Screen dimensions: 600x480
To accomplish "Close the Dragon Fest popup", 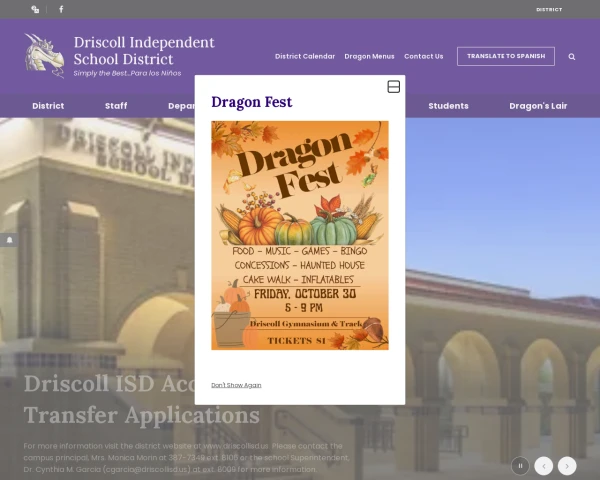I will point(394,87).
